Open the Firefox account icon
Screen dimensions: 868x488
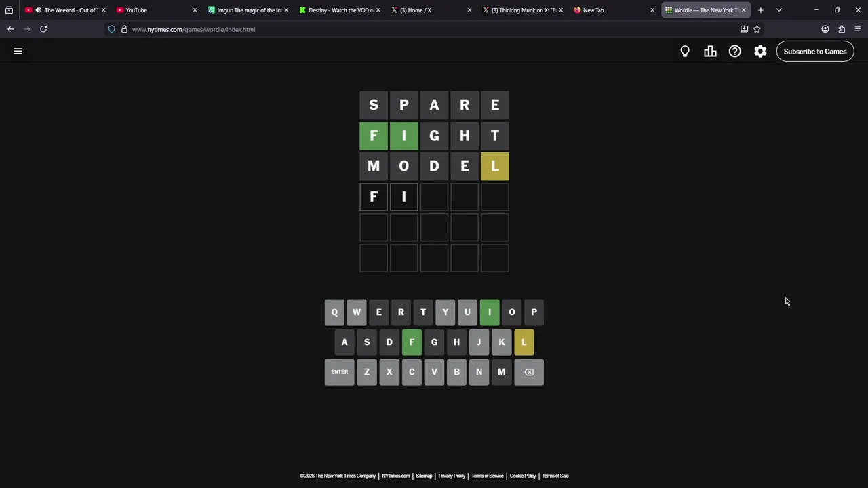[x=825, y=29]
